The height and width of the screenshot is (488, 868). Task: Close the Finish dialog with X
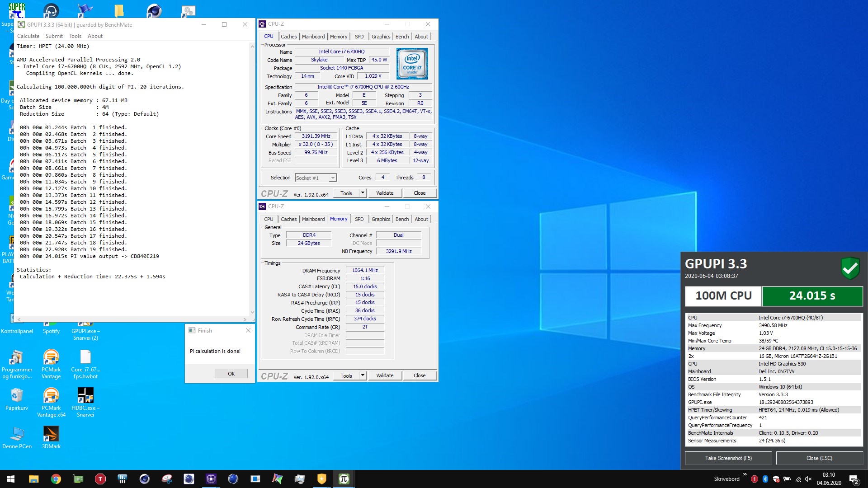[248, 330]
